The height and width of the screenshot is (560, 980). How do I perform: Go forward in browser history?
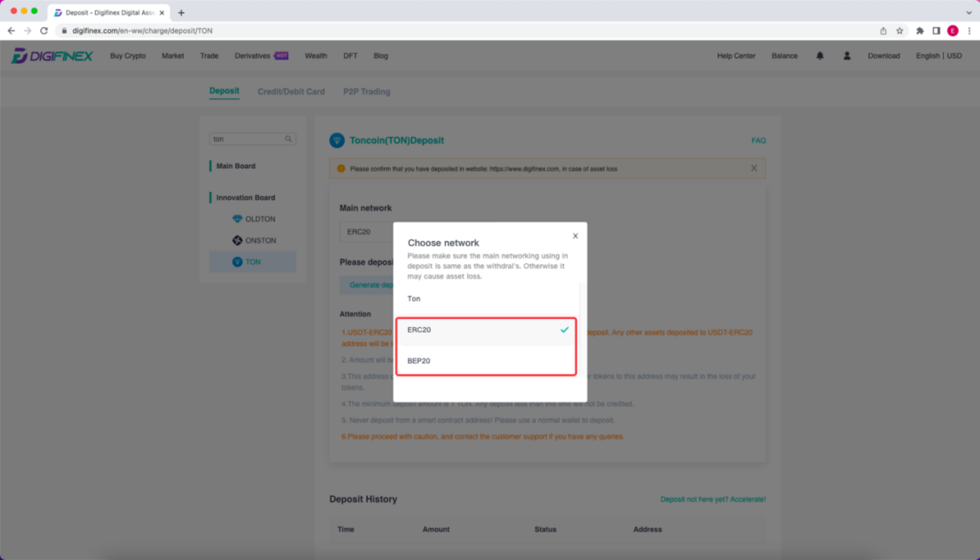pos(28,31)
